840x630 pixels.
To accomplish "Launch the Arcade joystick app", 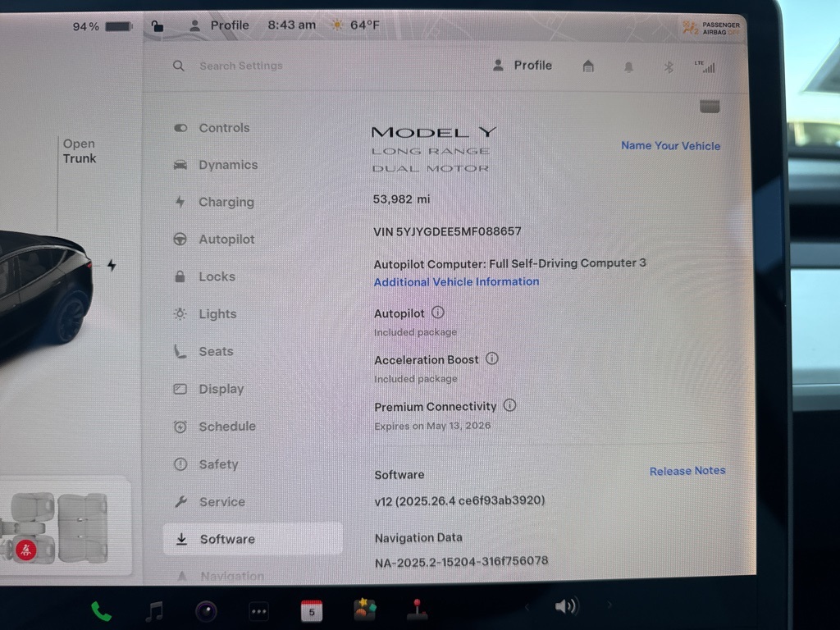I will coord(418,610).
